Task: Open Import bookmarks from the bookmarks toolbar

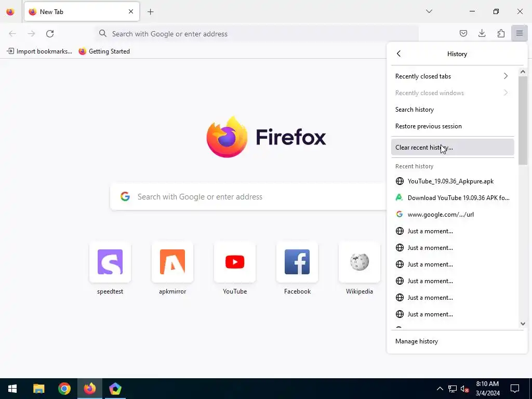Action: [x=39, y=51]
